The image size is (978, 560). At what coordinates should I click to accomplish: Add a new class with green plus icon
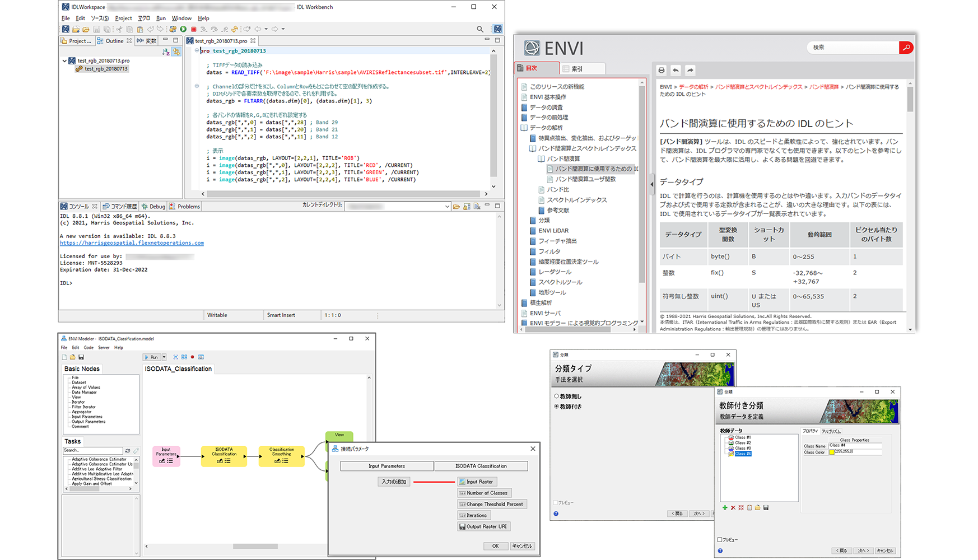(x=725, y=507)
